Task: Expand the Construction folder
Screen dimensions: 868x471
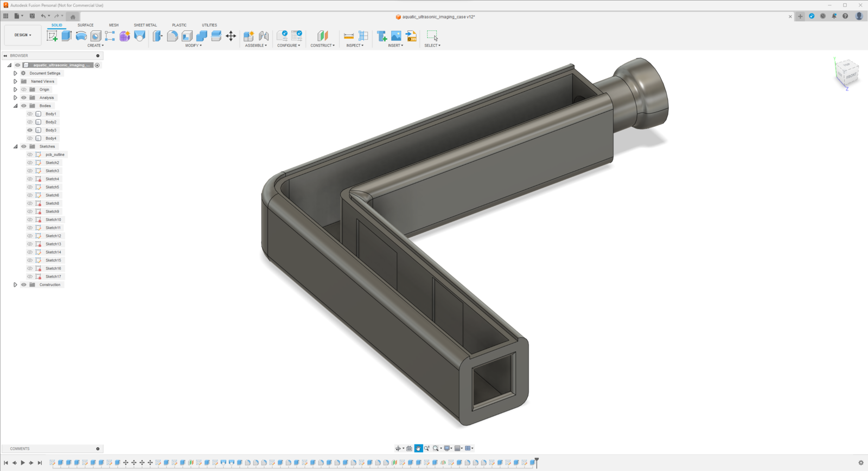Action: [x=15, y=285]
